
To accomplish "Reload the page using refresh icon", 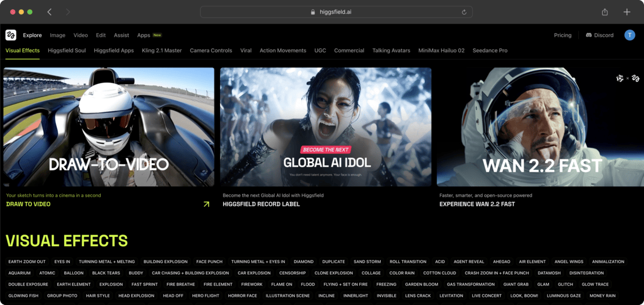I will (464, 12).
